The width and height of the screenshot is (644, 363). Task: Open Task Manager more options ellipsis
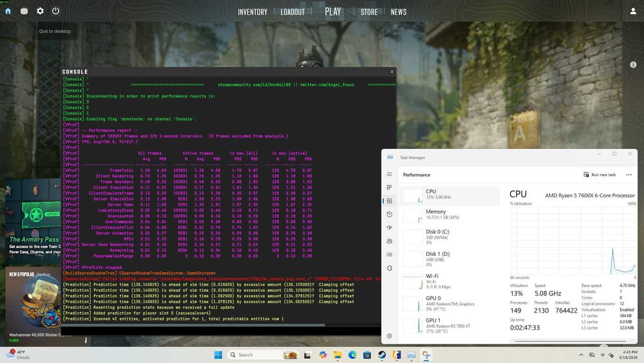pos(629,175)
